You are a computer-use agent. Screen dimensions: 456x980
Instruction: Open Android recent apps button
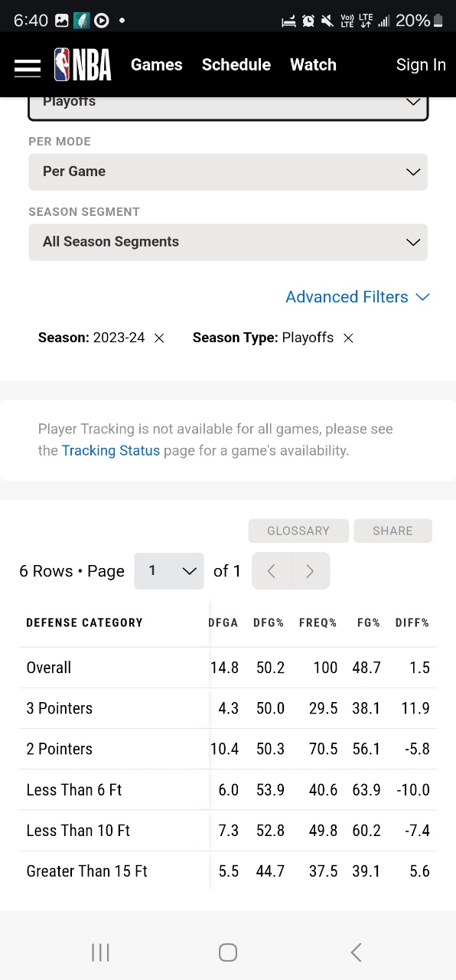[x=100, y=952]
